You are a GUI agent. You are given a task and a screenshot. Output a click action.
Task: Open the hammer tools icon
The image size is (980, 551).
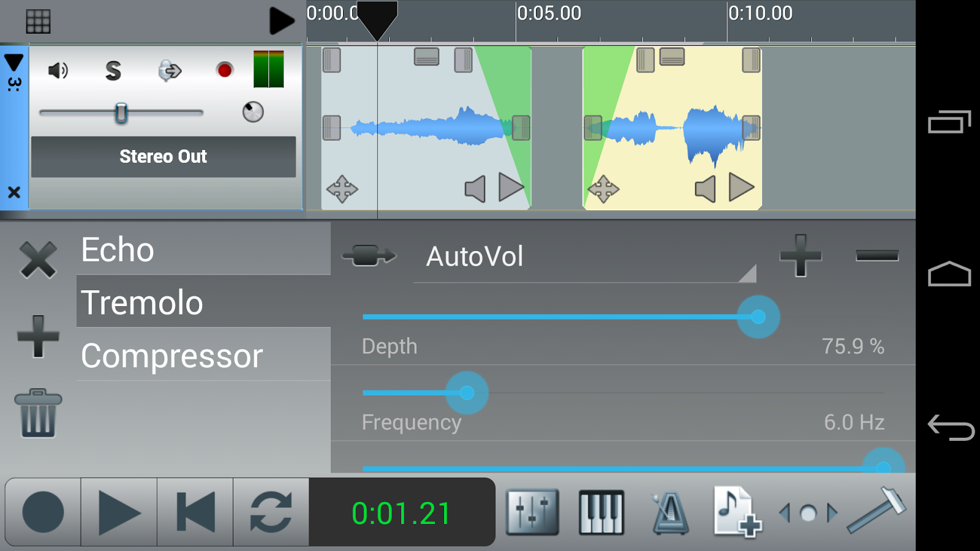pos(877,509)
